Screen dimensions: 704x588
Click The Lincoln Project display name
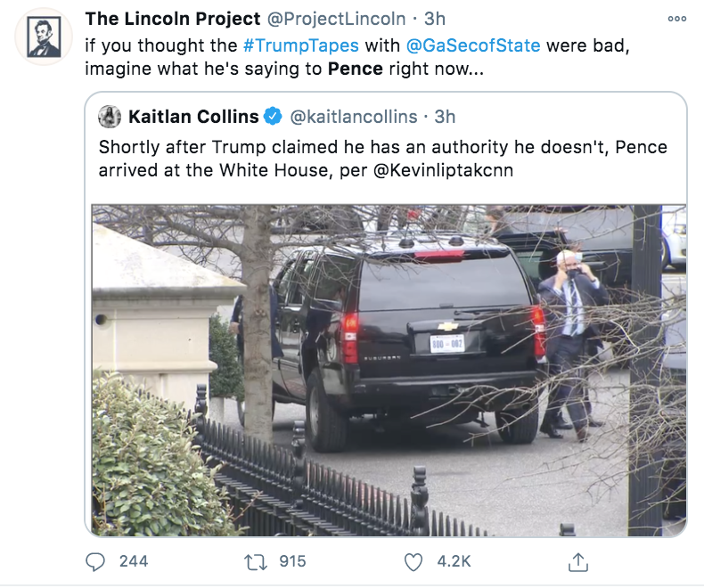click(173, 19)
